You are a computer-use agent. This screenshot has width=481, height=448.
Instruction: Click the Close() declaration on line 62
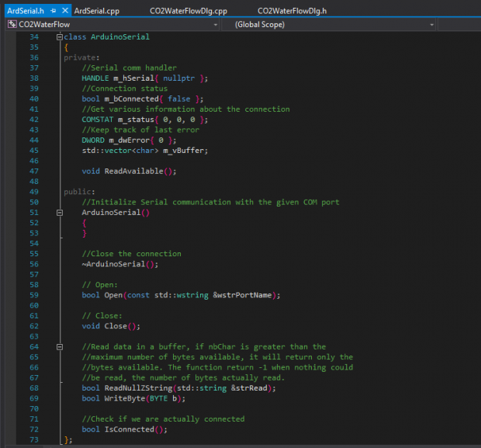(x=116, y=326)
